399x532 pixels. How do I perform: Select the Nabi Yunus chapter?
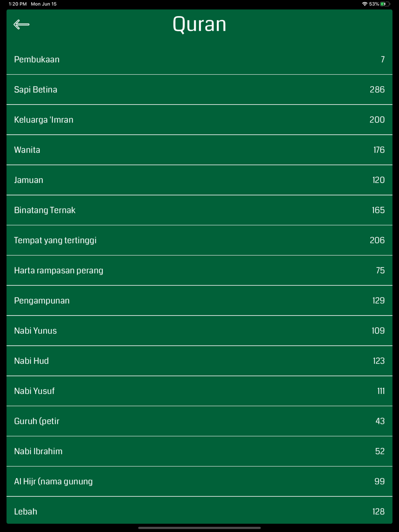(199, 331)
